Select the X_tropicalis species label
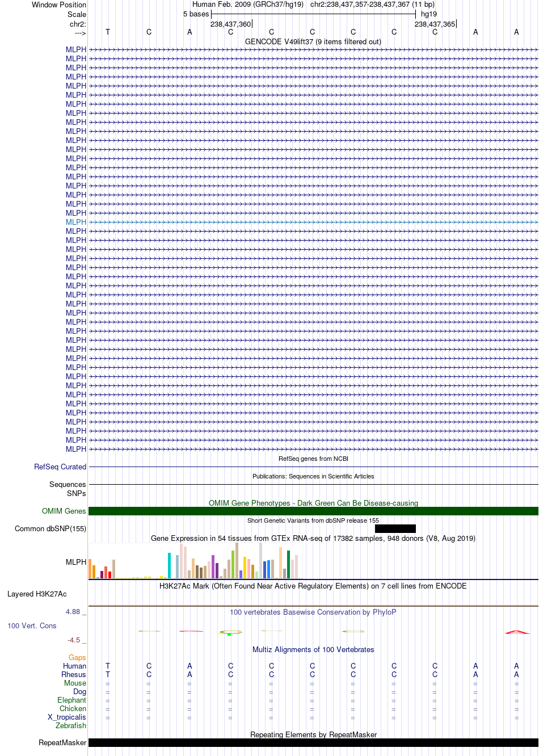 (x=67, y=717)
